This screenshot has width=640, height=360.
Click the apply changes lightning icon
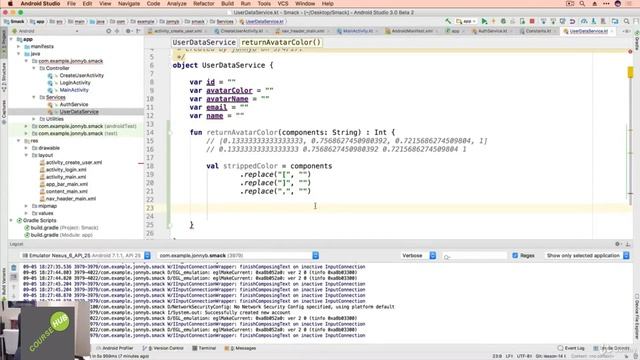point(493,21)
